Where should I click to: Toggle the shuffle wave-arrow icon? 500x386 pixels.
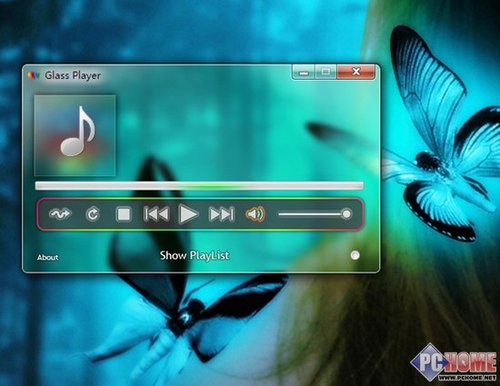60,214
